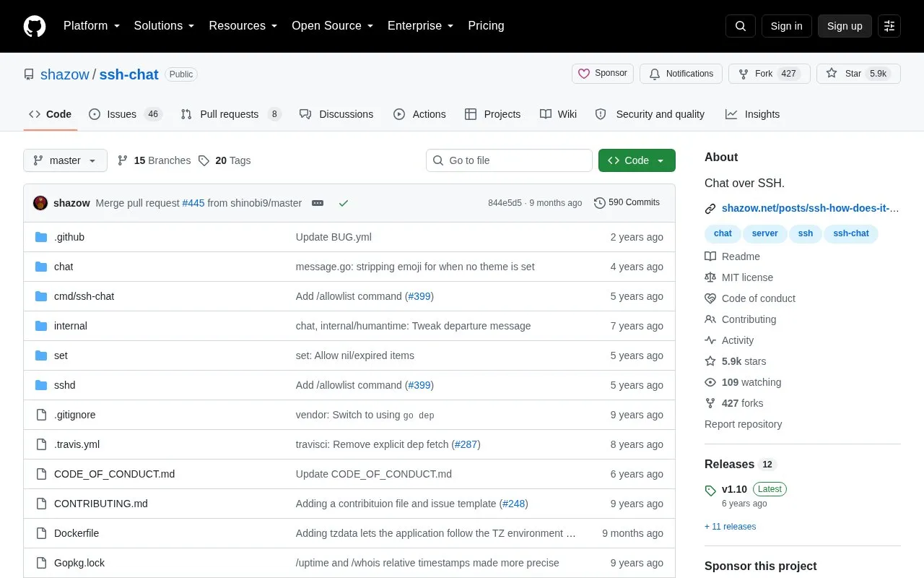Click the Sign up button
The width and height of the screenshot is (924, 578).
pos(845,26)
